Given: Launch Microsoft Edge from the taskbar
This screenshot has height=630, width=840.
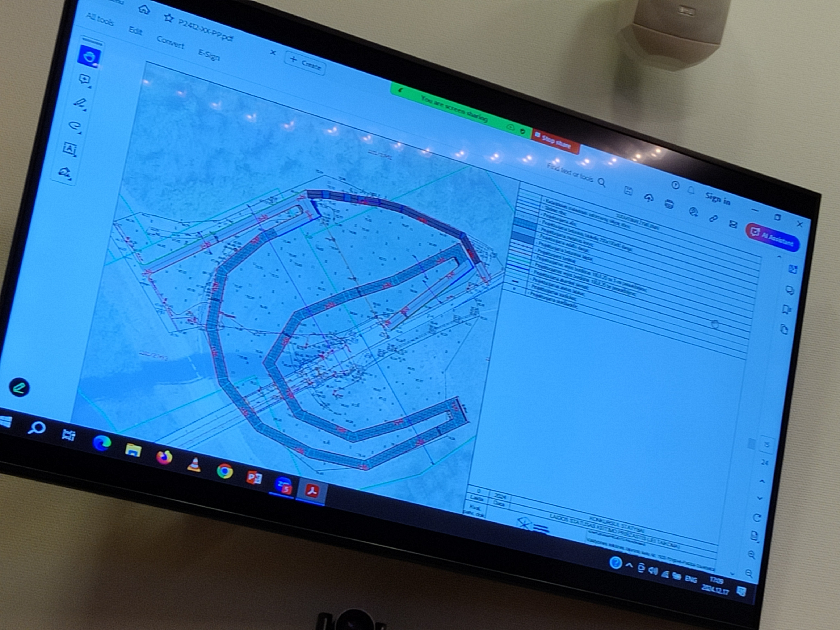Looking at the screenshot, I should (x=102, y=443).
